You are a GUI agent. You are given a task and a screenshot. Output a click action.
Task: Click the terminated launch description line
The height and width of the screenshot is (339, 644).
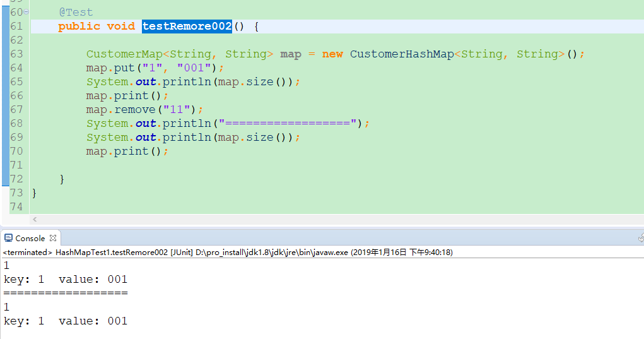pos(228,252)
